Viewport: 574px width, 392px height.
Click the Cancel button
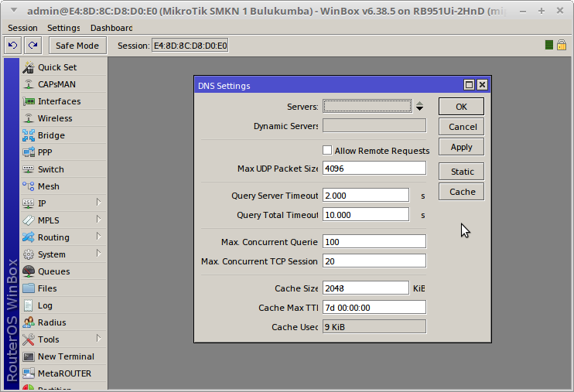(461, 127)
